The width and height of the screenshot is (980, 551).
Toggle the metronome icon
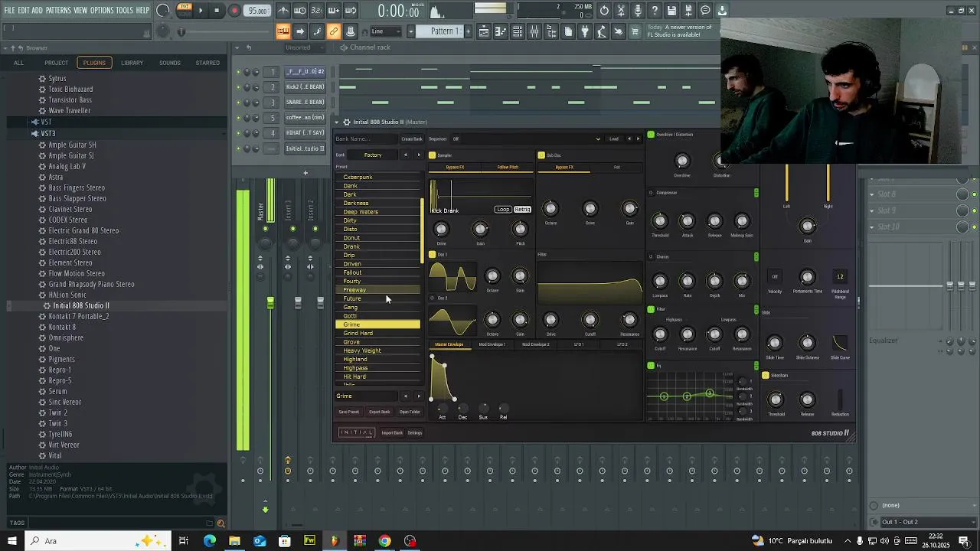pyautogui.click(x=283, y=11)
